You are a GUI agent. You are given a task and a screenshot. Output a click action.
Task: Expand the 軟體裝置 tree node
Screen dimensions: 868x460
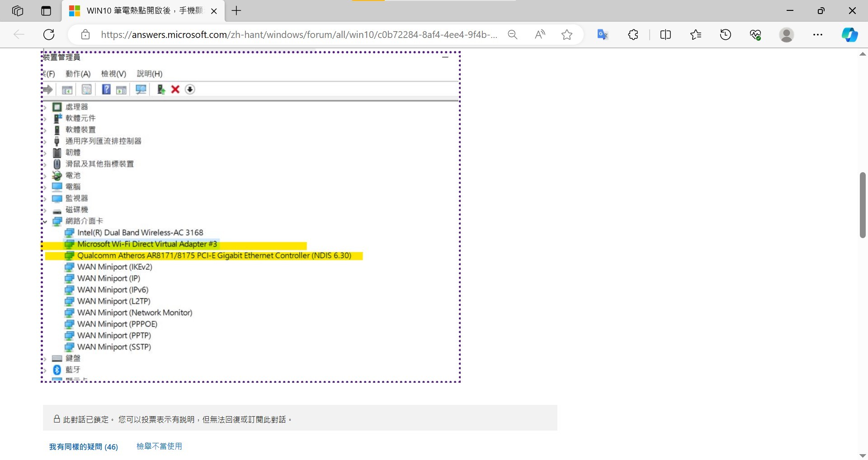45,130
